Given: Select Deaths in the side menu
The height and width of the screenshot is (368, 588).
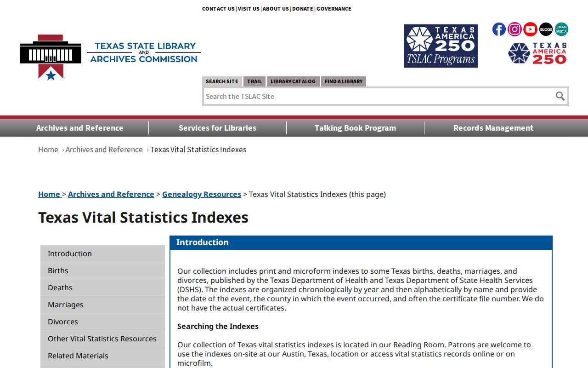Looking at the screenshot, I should 102,287.
